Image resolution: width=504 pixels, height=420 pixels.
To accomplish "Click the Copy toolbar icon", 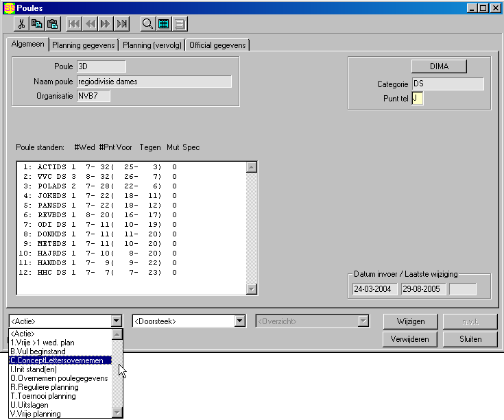I will click(x=37, y=24).
